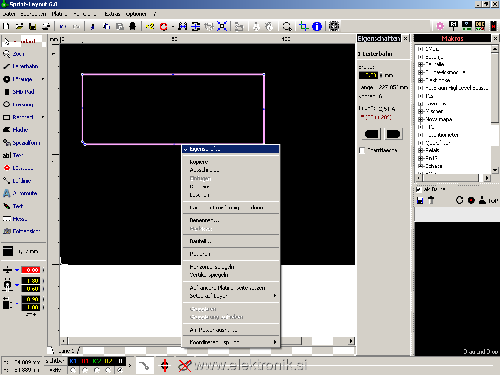This screenshot has width=500, height=375.
Task: Open the dropdown arrow beside Rechteck tool
Action: pos(43,117)
